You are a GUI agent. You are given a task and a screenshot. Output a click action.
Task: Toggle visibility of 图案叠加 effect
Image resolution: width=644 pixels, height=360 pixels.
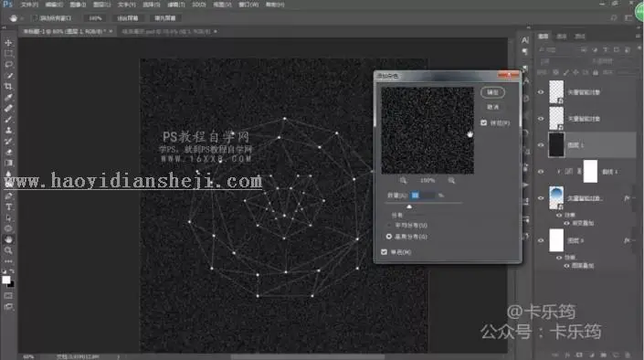coord(566,266)
